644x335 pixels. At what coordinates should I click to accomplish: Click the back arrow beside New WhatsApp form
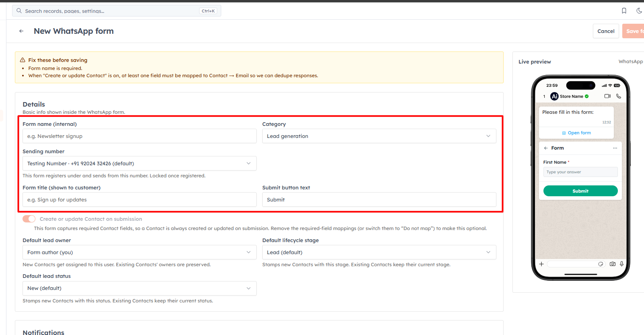point(21,31)
